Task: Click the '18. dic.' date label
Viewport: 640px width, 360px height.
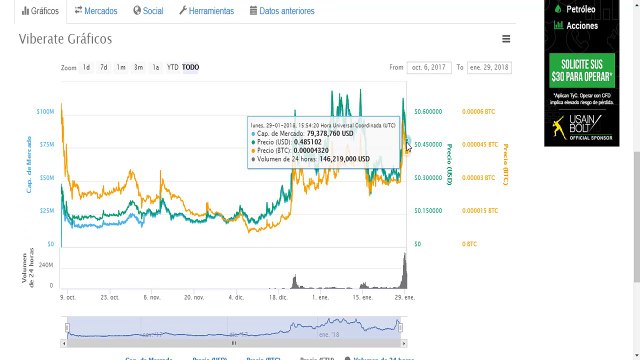Action: coord(278,297)
